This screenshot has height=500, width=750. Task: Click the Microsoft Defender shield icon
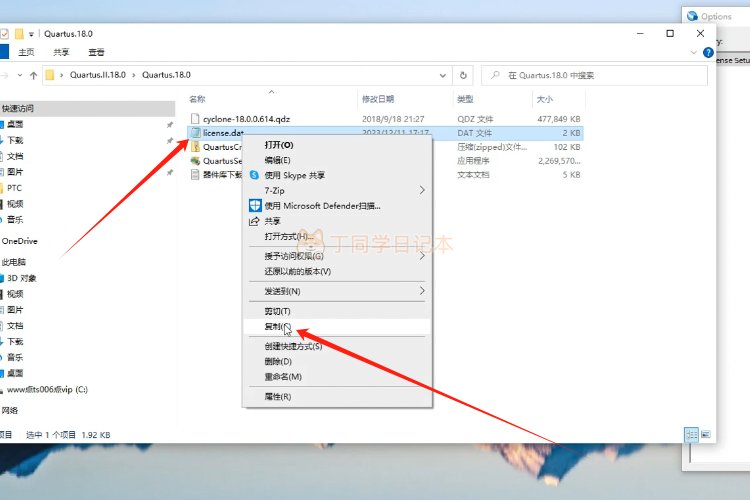pyautogui.click(x=255, y=206)
